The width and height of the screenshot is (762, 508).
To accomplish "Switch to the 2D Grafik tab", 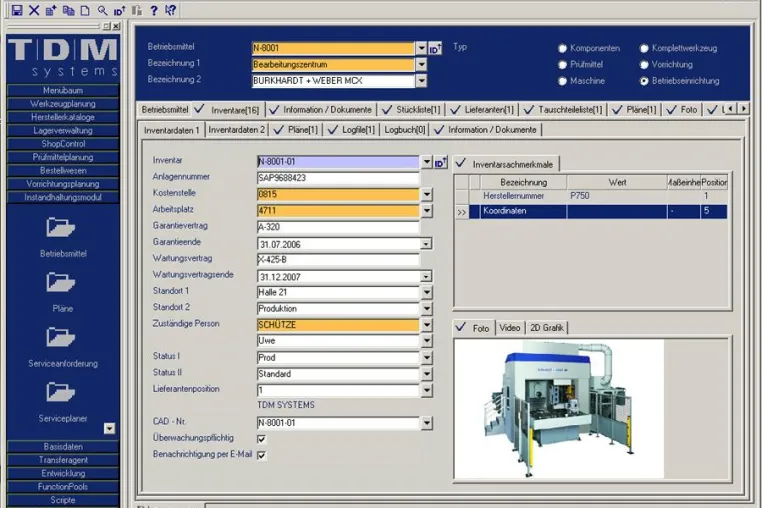I will (547, 328).
